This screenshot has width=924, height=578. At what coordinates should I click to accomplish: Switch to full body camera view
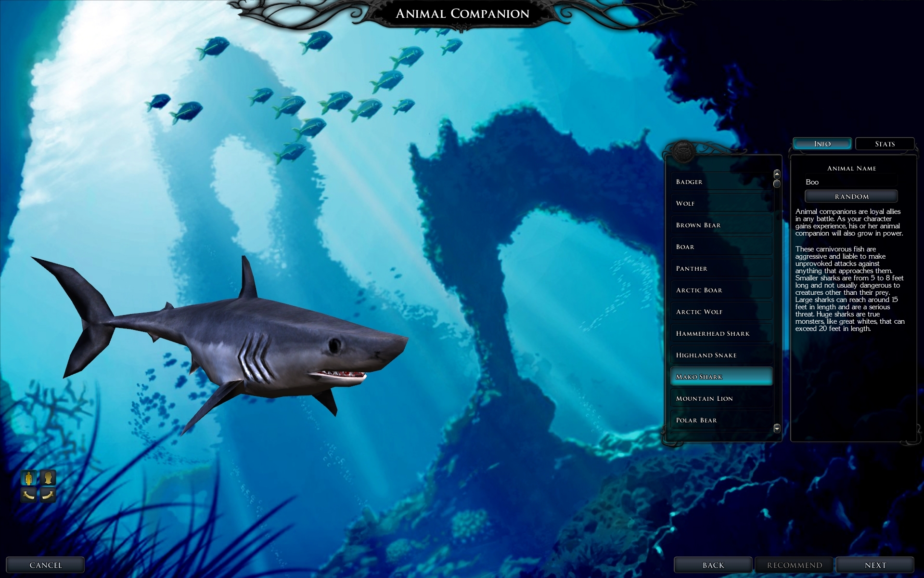tap(29, 478)
